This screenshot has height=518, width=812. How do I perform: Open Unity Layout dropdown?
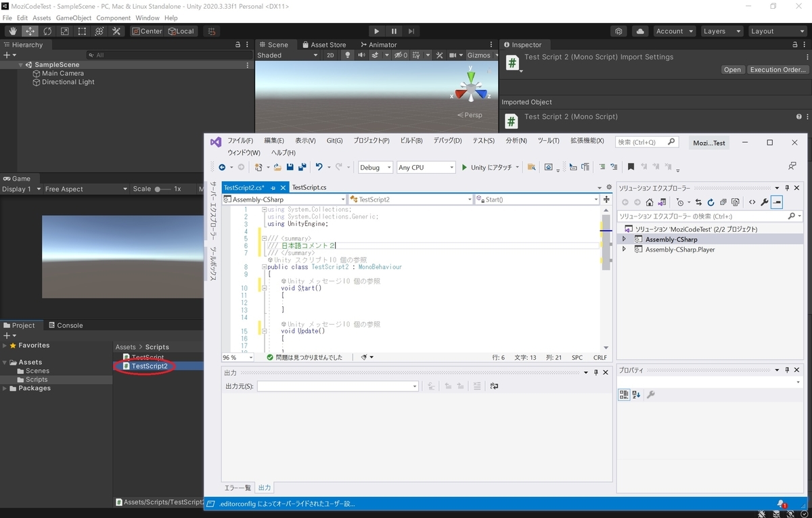[x=777, y=31]
